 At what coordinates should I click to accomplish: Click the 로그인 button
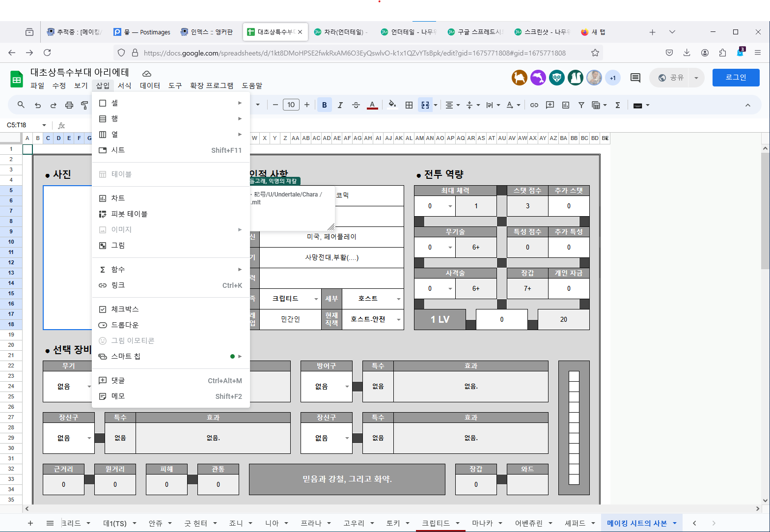(736, 78)
